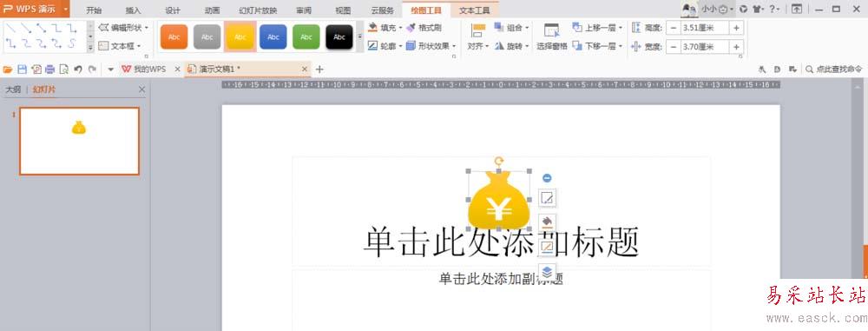The image size is (868, 331).
Task: Decrease the 宽度 width value
Action: (x=674, y=47)
